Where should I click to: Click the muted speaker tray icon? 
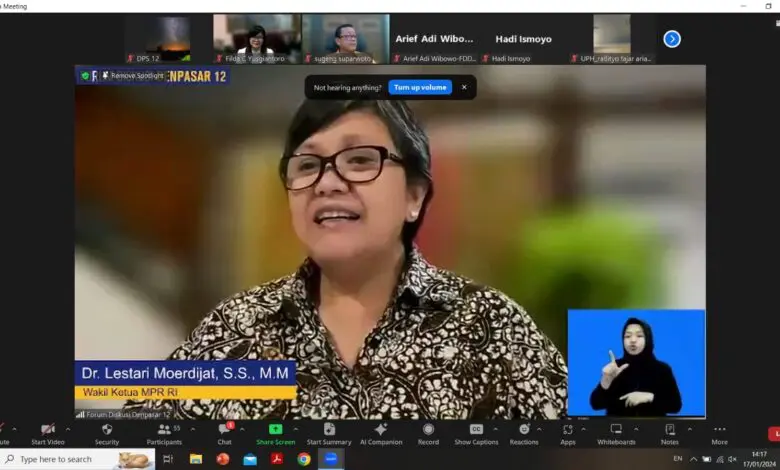coord(732,459)
